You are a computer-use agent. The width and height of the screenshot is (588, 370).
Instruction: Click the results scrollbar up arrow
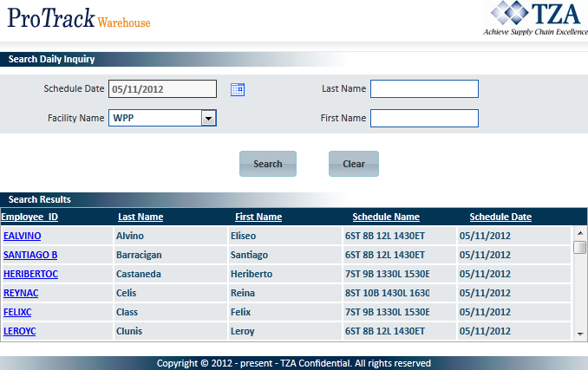pyautogui.click(x=580, y=233)
